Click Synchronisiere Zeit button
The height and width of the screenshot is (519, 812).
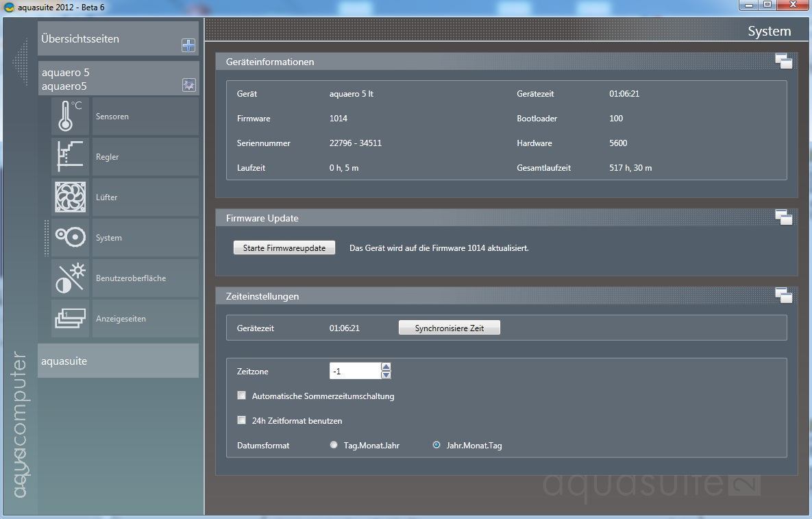(x=450, y=328)
